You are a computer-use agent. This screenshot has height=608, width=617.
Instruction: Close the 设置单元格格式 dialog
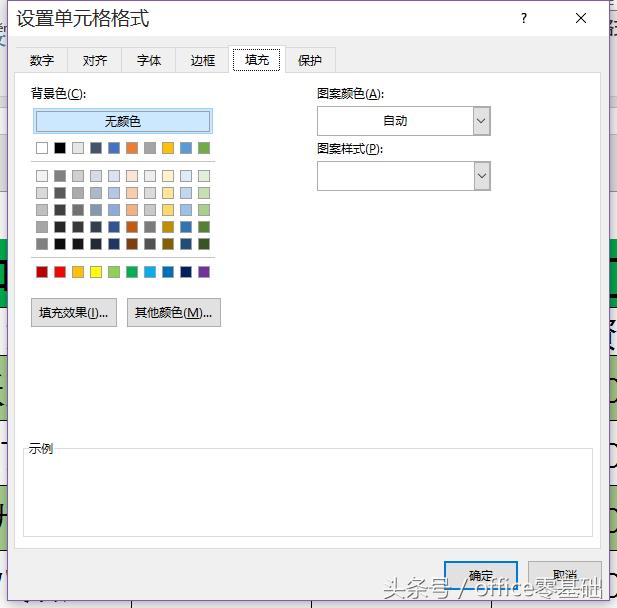(x=580, y=18)
